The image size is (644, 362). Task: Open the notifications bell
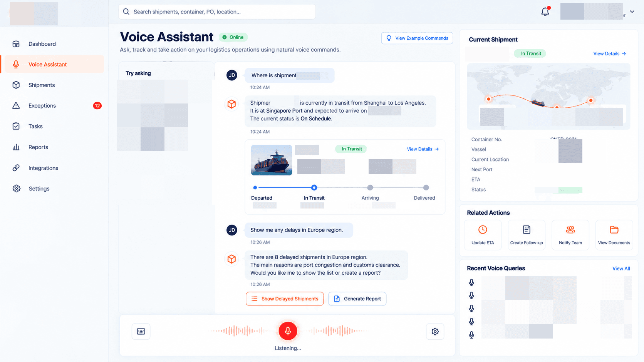tap(545, 12)
